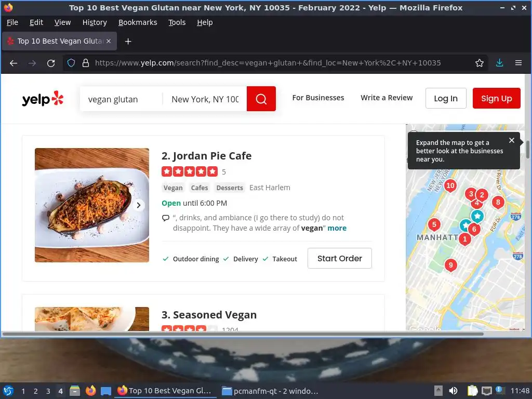
Task: Switch to the pcmanfm-qt taskbar window
Action: click(270, 391)
